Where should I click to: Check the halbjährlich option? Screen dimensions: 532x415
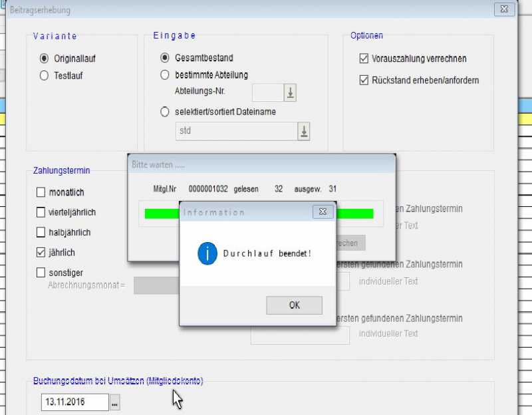[41, 233]
